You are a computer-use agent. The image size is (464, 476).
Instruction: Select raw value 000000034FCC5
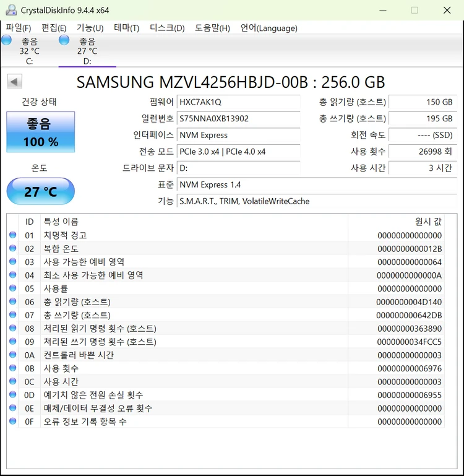coord(409,342)
